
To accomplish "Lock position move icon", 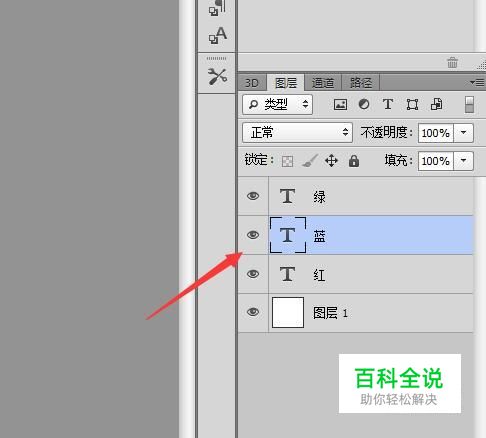I will click(x=331, y=161).
